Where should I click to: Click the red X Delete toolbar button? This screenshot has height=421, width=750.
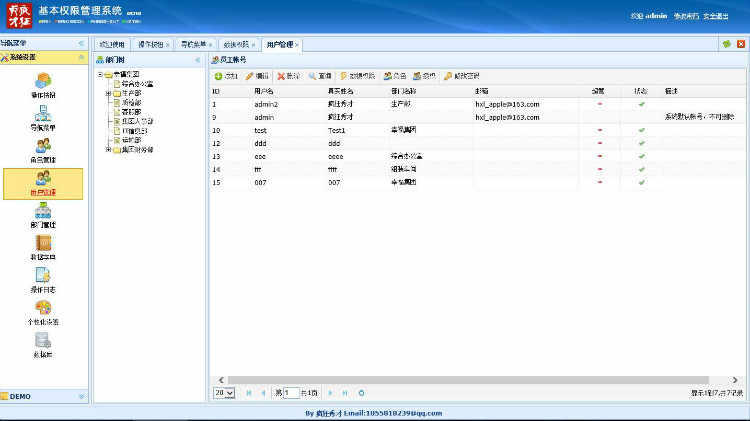click(x=289, y=76)
